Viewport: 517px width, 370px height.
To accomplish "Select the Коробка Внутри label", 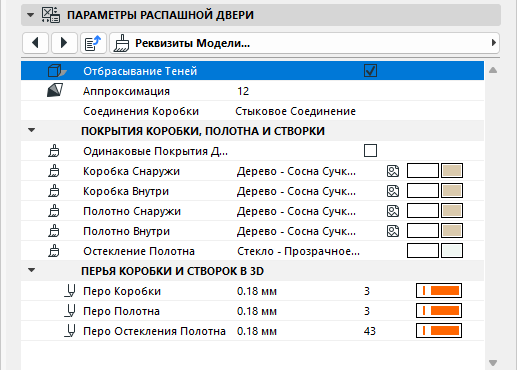I will coord(126,191).
